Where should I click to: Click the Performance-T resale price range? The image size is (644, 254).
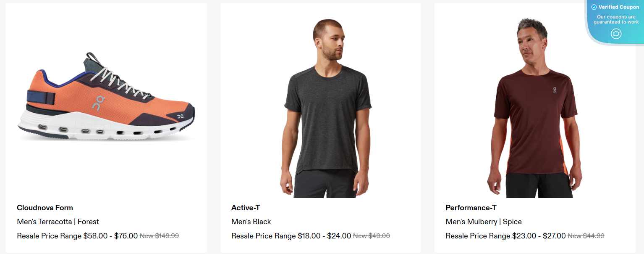[506, 235]
